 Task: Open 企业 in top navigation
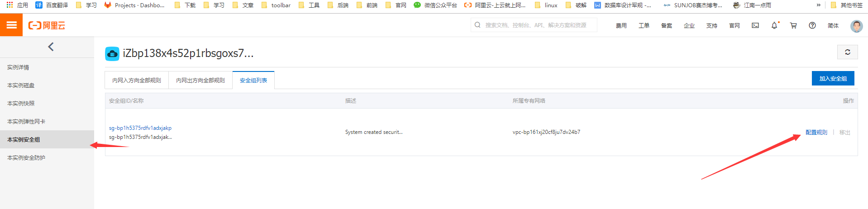[x=689, y=26]
